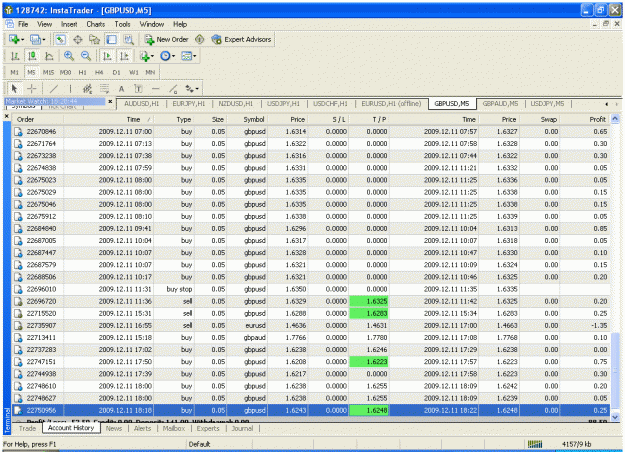
Task: Select the Crosshair tool
Action: click(32, 88)
